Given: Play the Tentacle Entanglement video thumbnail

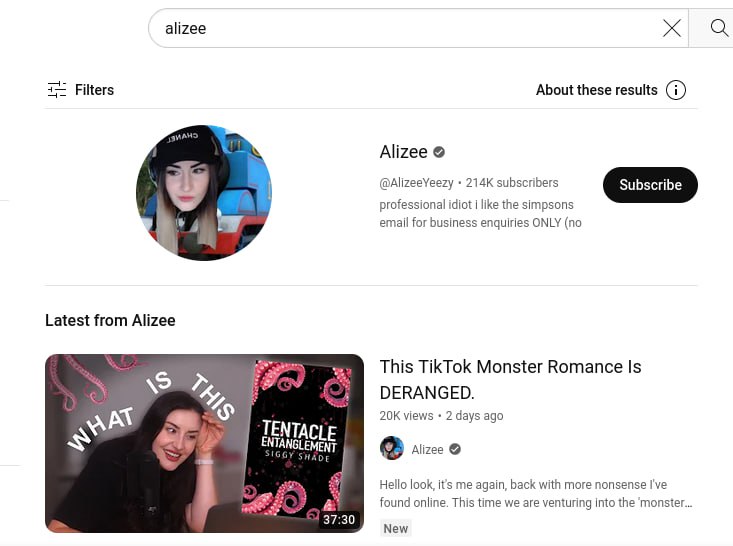Looking at the screenshot, I should 204,443.
